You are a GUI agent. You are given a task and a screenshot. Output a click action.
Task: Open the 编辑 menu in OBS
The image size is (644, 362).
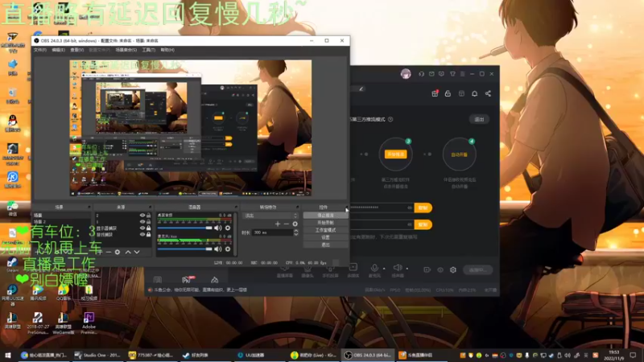(58, 50)
